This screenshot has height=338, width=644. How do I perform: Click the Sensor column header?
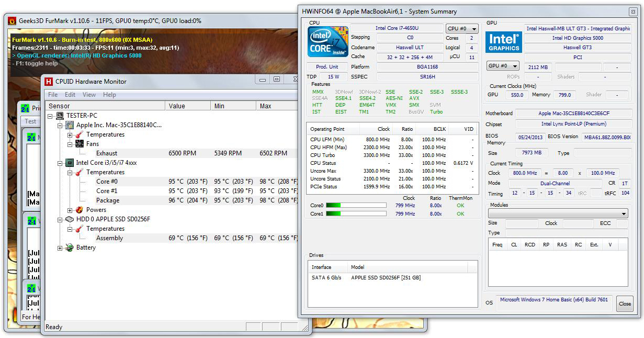coord(105,106)
